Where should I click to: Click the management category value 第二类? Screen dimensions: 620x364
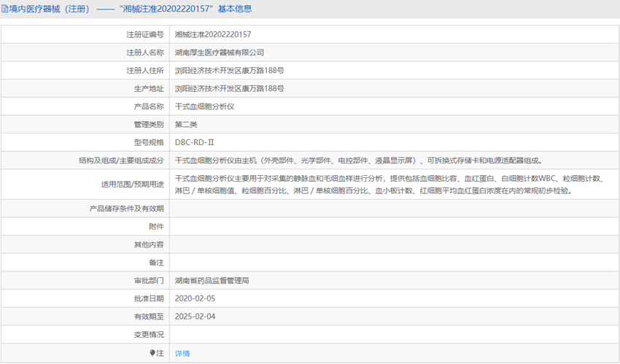[186, 125]
